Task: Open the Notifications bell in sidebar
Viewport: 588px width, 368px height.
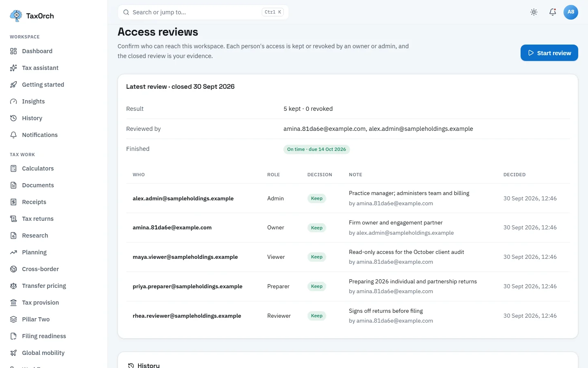Action: (13, 135)
